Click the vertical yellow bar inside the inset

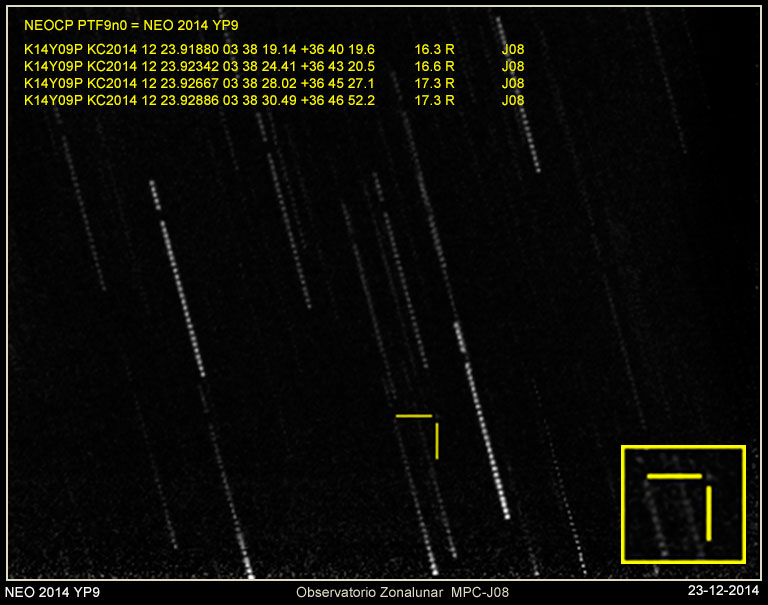pos(708,513)
